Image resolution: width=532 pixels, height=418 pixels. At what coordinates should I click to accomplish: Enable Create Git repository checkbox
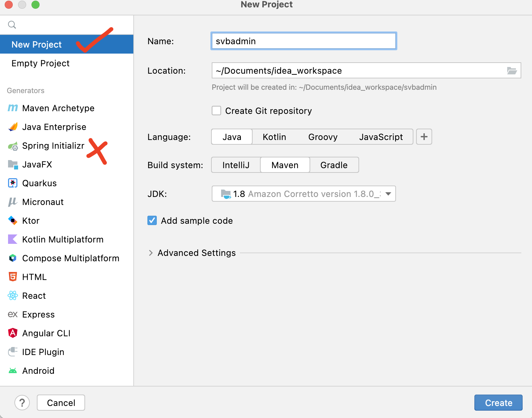point(216,111)
